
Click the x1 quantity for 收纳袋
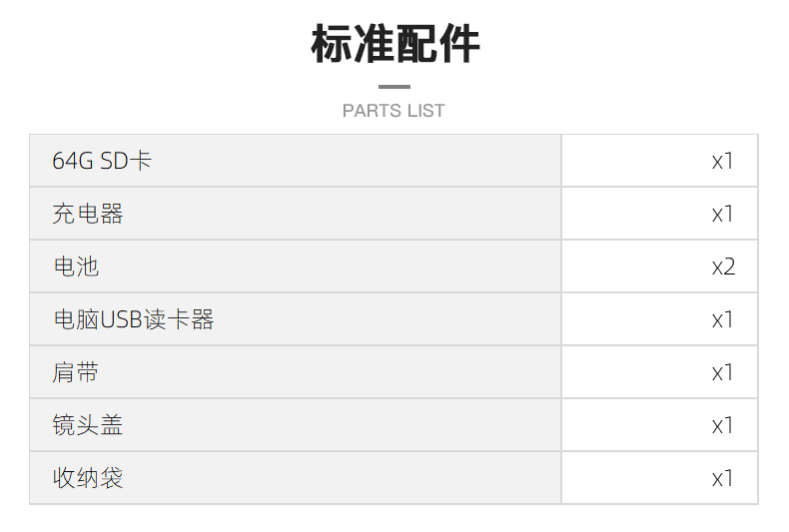pos(722,478)
